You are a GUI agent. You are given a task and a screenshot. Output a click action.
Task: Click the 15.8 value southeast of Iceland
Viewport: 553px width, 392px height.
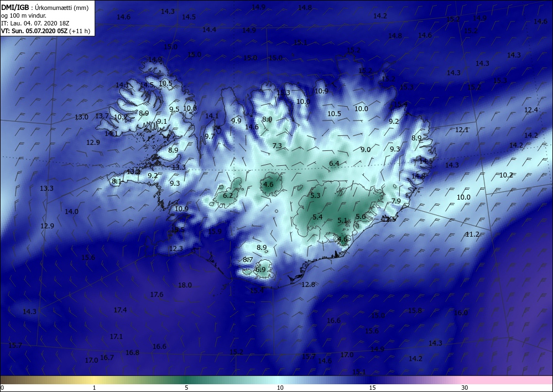(415, 311)
